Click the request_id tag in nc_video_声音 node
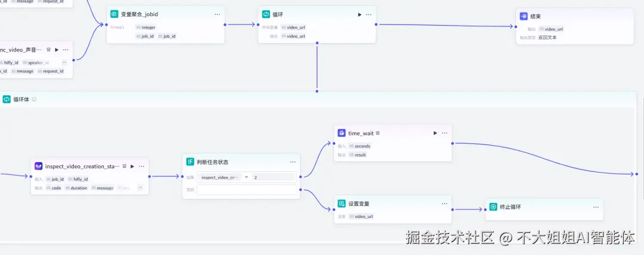 [x=51, y=71]
